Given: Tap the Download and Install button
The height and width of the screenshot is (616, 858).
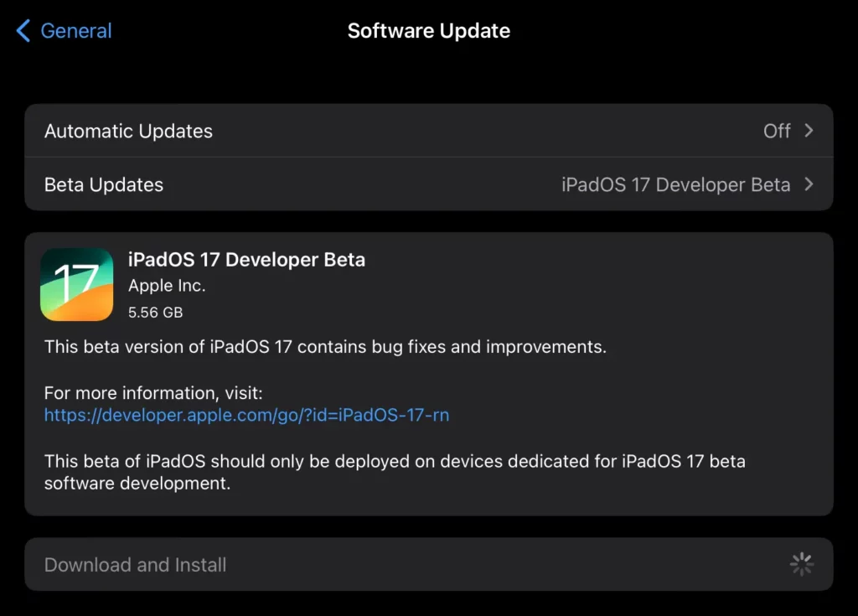Looking at the screenshot, I should click(x=429, y=565).
